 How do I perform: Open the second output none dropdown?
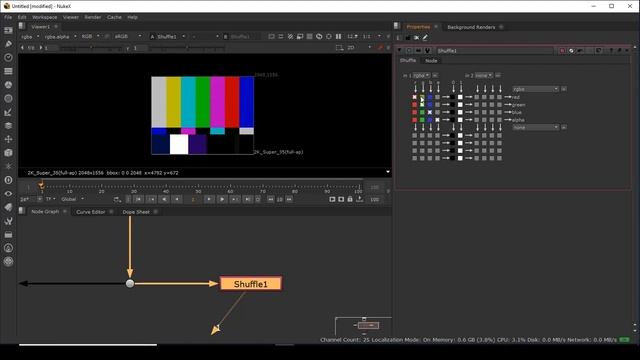coord(536,127)
